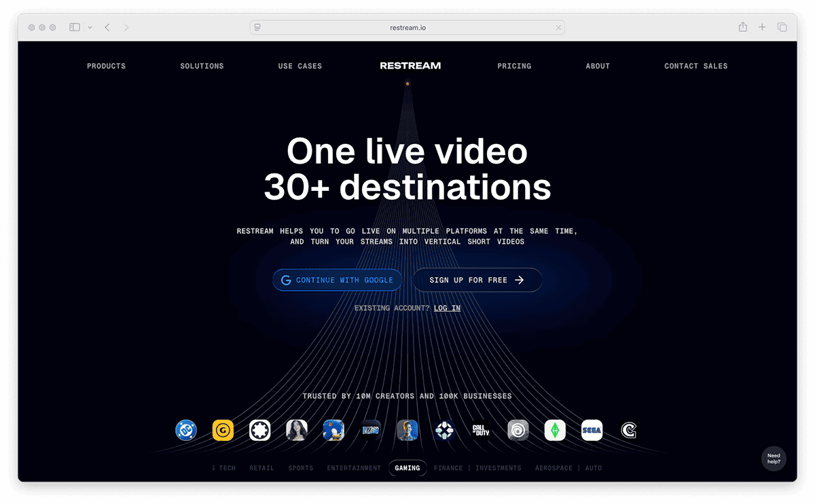
Task: Go back with the browser back arrow
Action: [107, 27]
